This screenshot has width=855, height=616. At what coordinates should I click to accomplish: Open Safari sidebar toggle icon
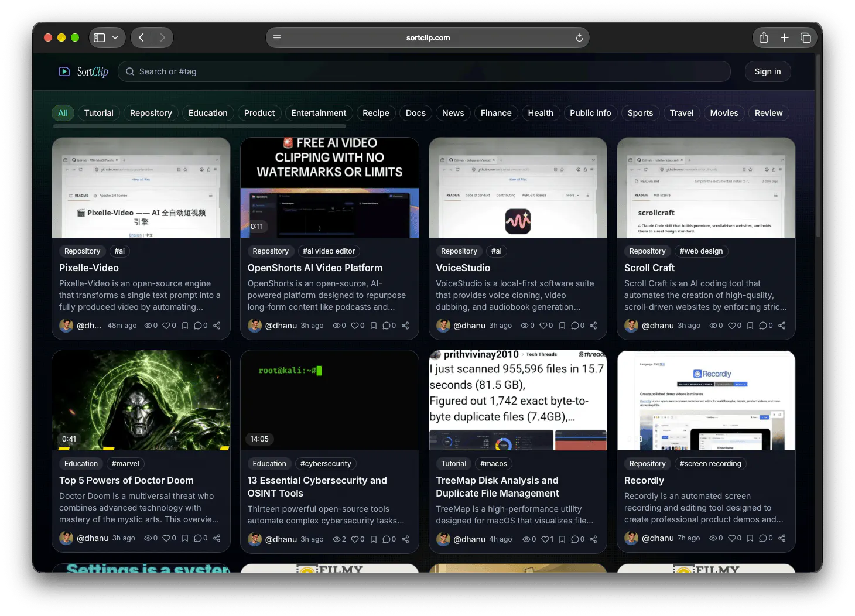(x=100, y=37)
